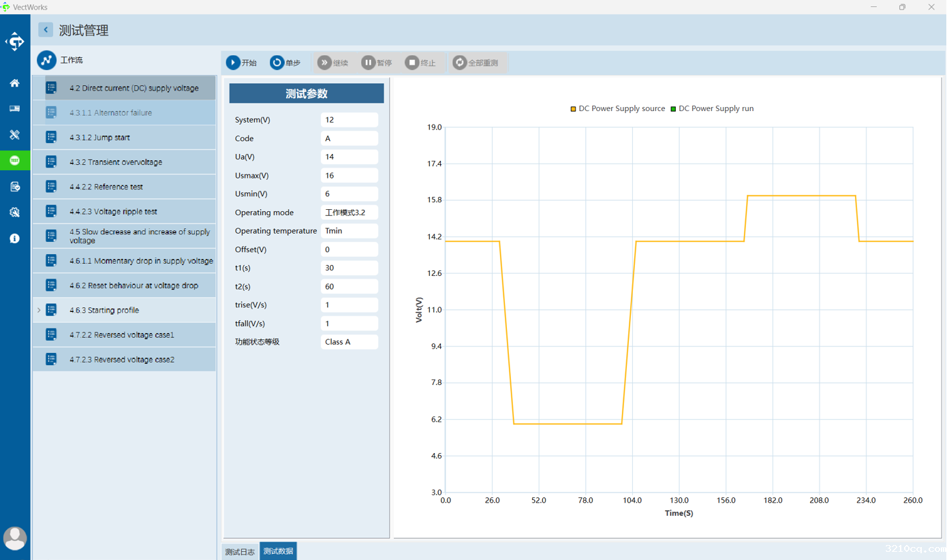Open the settings gear icon in sidebar
Image resolution: width=947 pixels, height=560 pixels.
14,213
